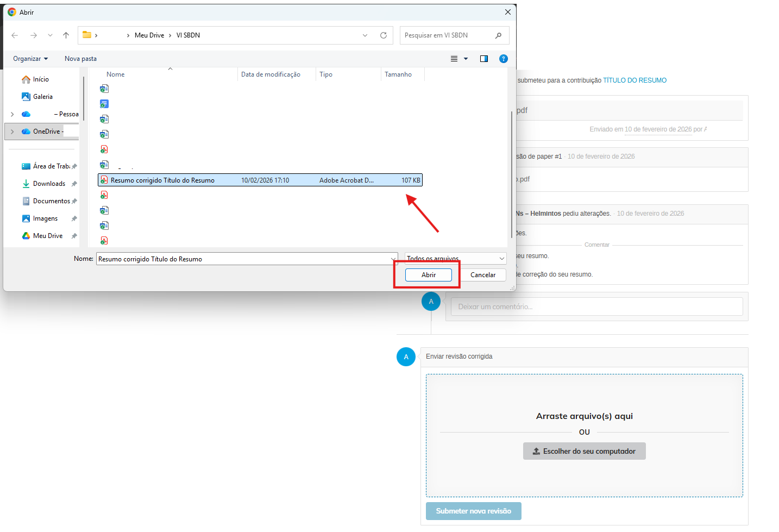Click the Cancelar button
The image size is (779, 532).
tap(482, 275)
